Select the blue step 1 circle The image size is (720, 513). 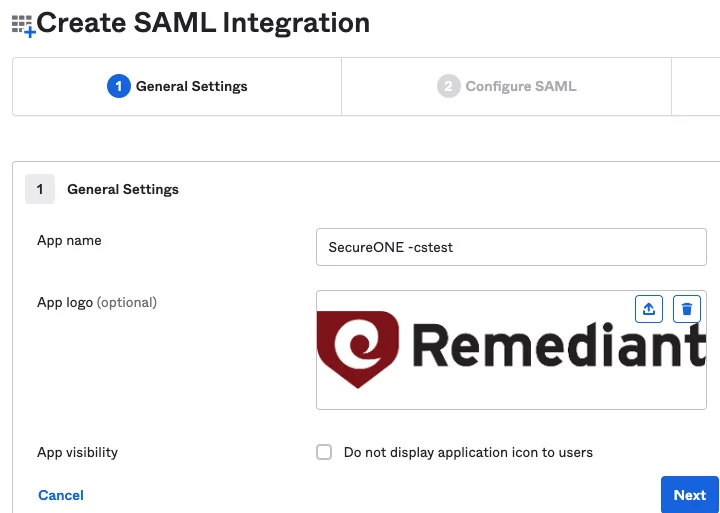pos(119,86)
